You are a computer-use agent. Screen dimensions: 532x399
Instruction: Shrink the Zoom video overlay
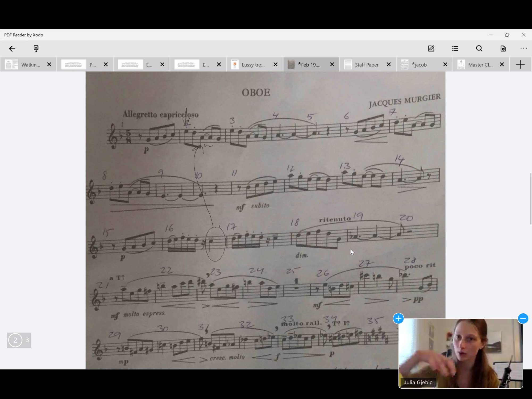[523, 318]
